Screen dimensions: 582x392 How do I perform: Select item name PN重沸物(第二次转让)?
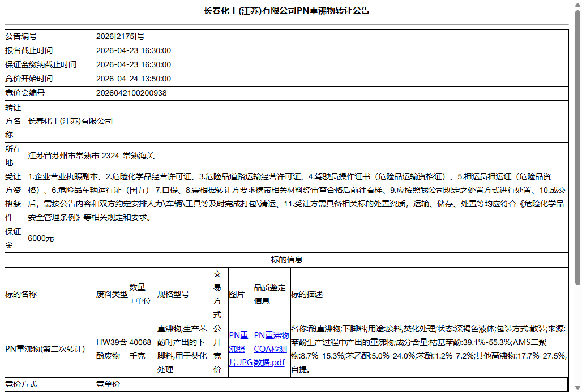point(45,349)
